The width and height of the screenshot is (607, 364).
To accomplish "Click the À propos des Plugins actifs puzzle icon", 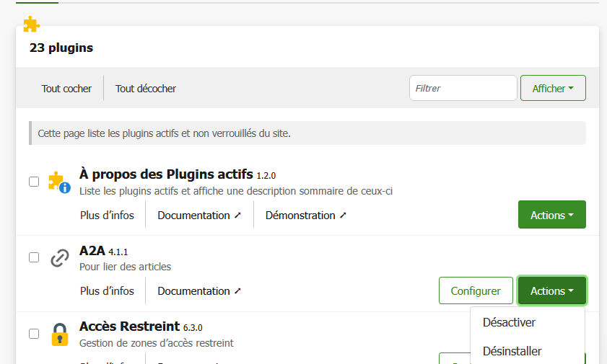I will point(59,182).
